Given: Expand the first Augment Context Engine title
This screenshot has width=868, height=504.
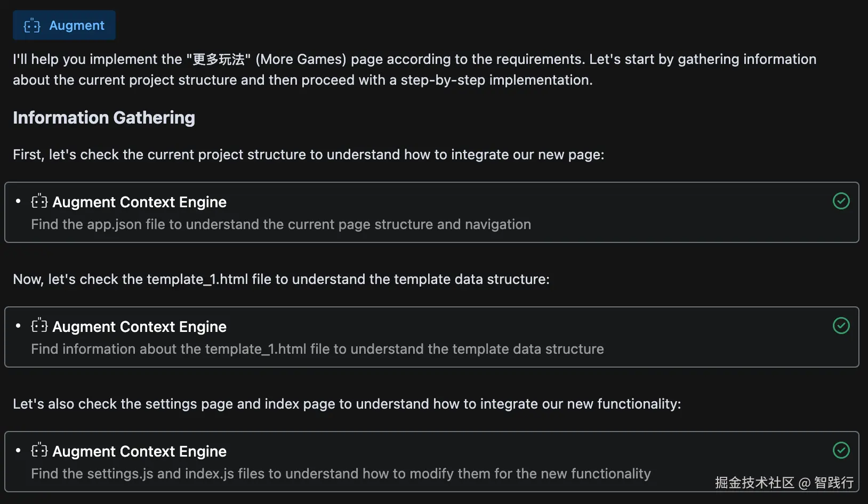Looking at the screenshot, I should tap(139, 202).
